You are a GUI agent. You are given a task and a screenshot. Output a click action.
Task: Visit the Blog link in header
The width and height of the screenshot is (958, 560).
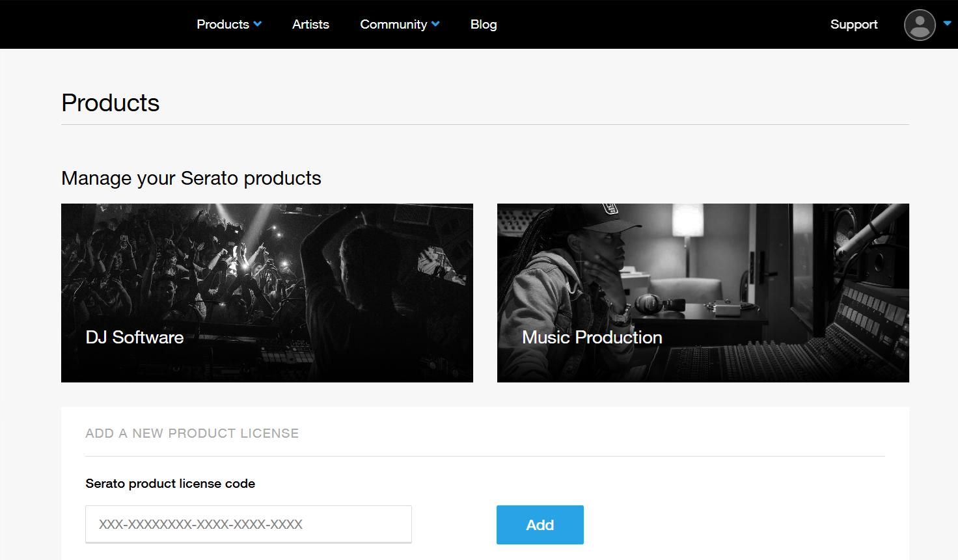484,24
